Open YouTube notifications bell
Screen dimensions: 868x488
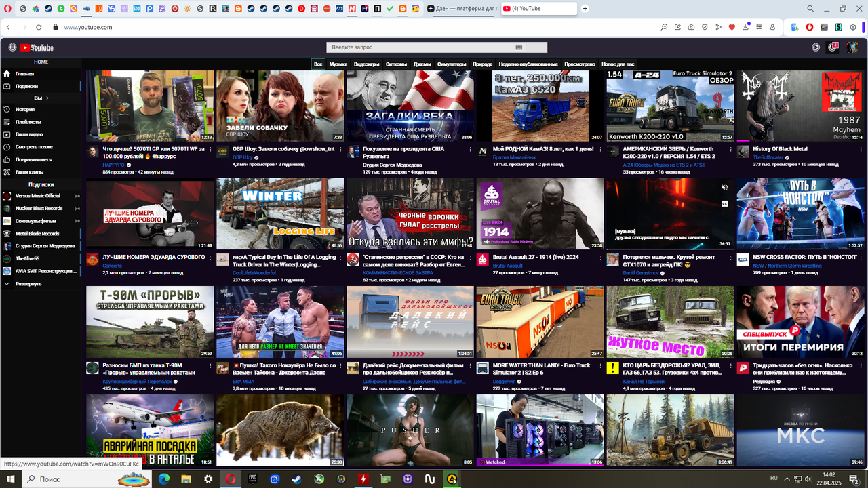(833, 47)
